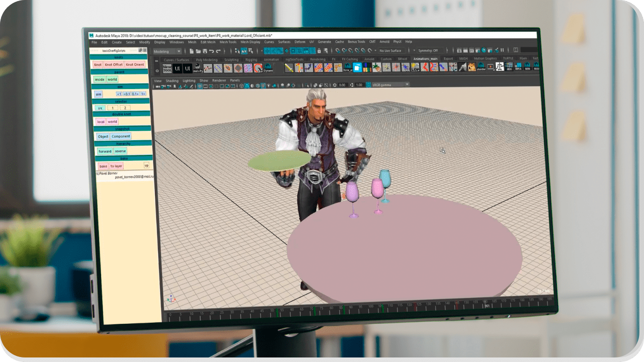Click the Doge dog face shelf icon
644x362 pixels.
(472, 67)
